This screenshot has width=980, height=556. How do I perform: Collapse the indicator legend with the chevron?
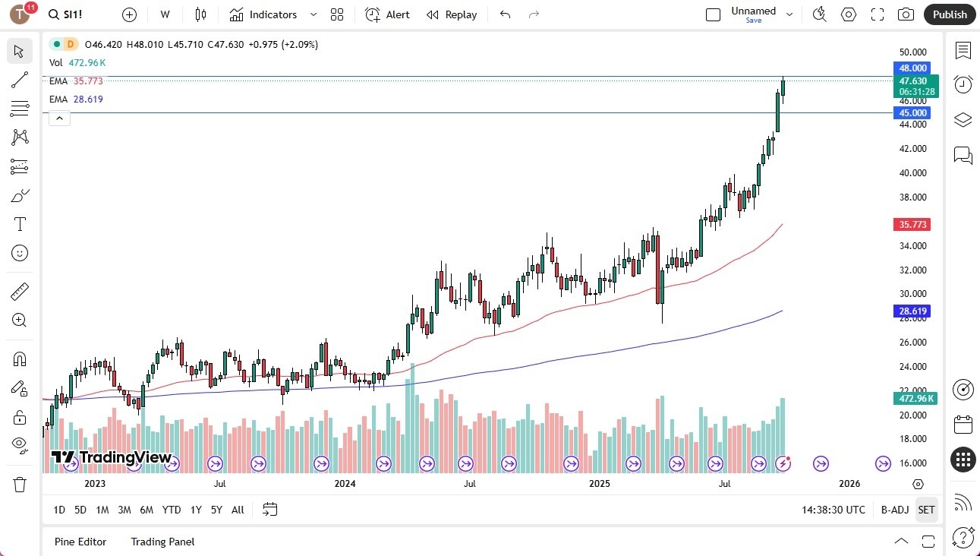point(59,118)
